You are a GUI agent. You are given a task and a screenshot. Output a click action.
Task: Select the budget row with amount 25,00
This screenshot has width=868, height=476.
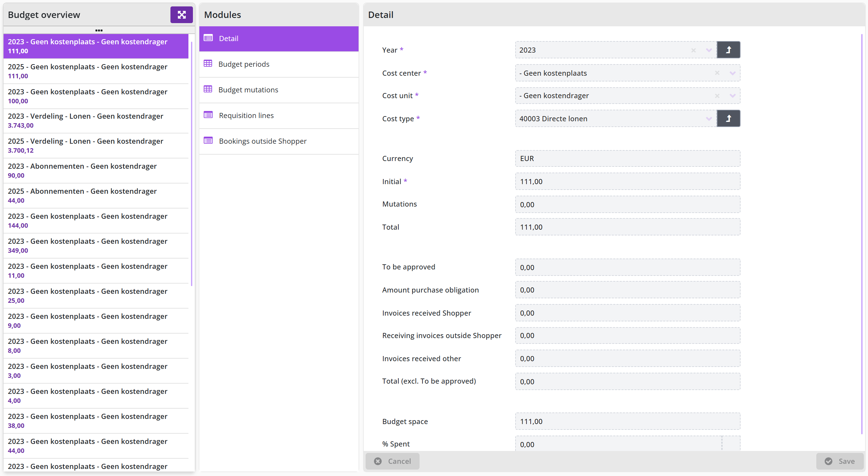(x=96, y=296)
